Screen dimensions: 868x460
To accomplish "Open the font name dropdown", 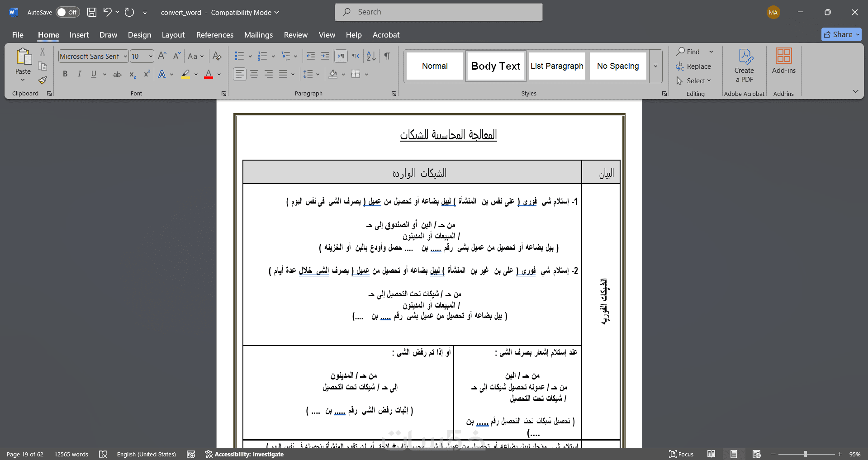I will pos(125,56).
